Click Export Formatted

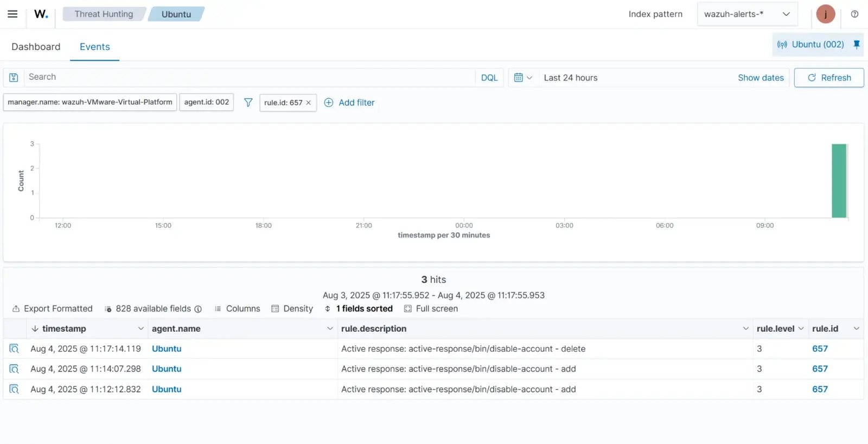pyautogui.click(x=53, y=308)
